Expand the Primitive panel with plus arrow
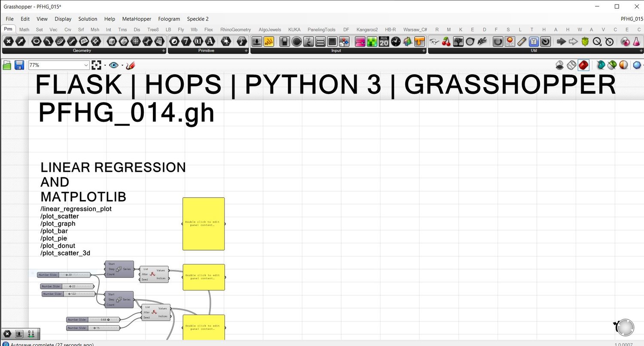Viewport: 644px width, 346px height. click(x=246, y=51)
